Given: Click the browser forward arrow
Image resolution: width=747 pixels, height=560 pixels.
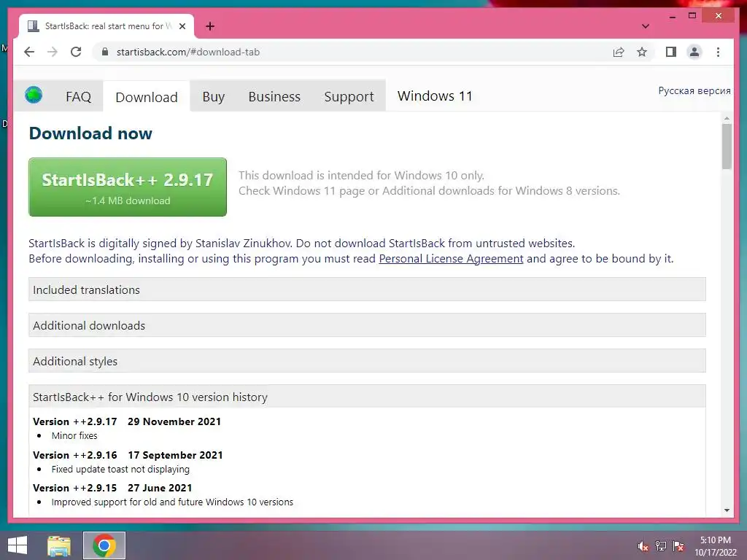Looking at the screenshot, I should tap(53, 52).
